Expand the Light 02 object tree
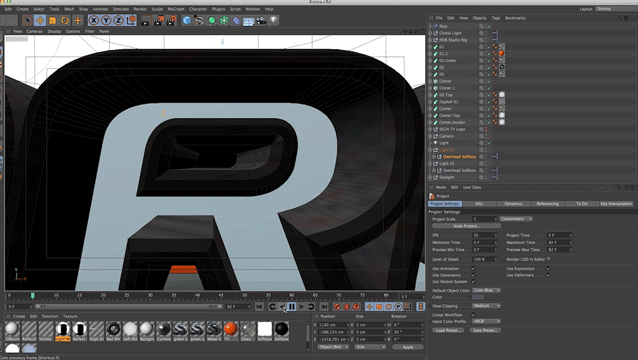This screenshot has width=638, height=360. pyautogui.click(x=430, y=164)
